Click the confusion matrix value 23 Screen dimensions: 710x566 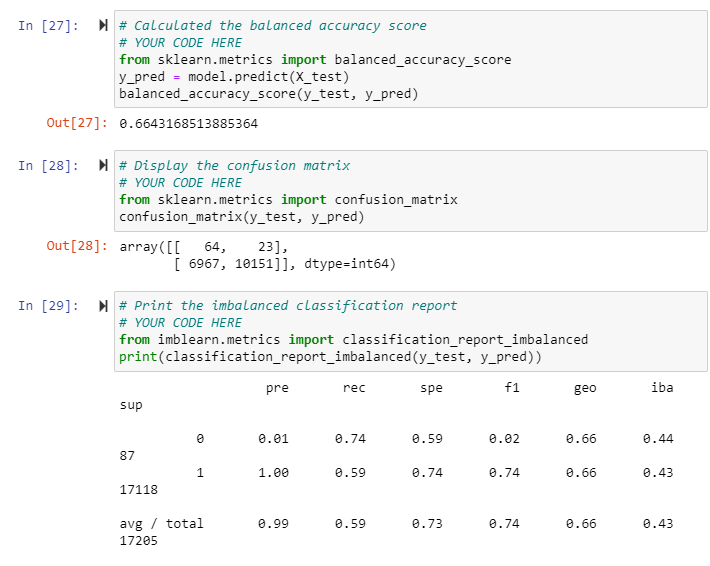point(265,247)
